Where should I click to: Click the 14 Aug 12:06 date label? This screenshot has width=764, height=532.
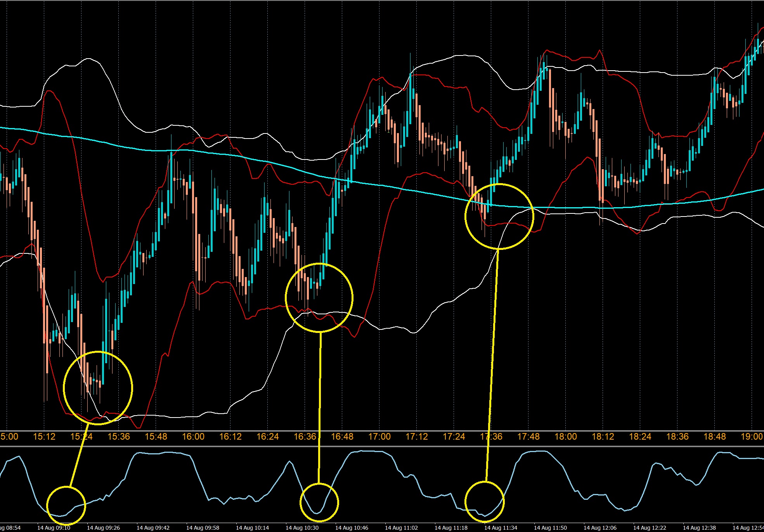600,528
